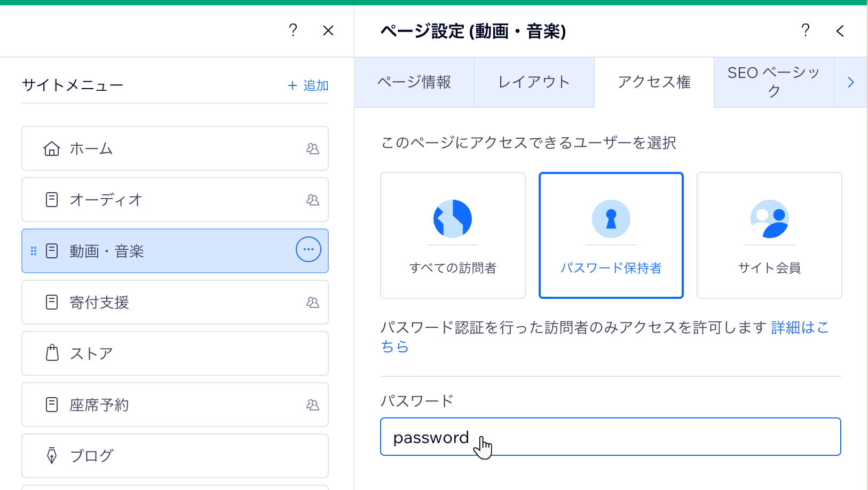Click page icon beside 動画・音楽
Viewport: 868px width, 490px height.
pos(52,251)
